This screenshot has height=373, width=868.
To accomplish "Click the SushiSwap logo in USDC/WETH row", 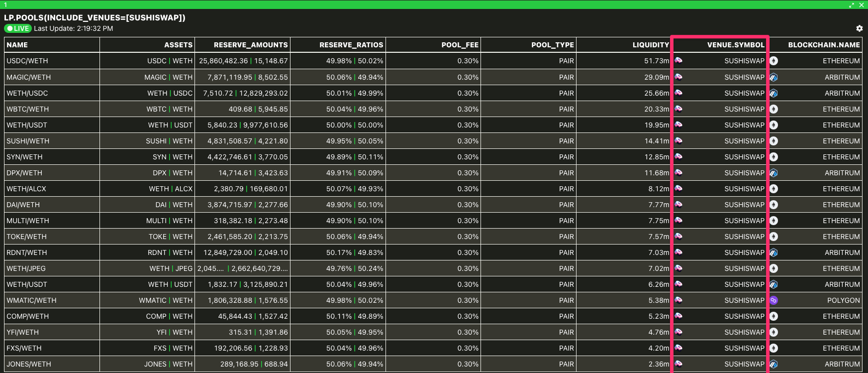I will click(678, 61).
